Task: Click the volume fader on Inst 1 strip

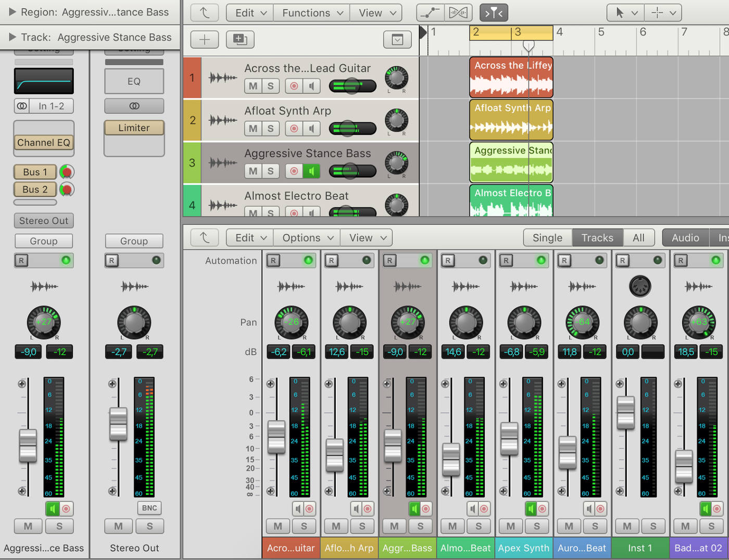Action: click(x=626, y=413)
